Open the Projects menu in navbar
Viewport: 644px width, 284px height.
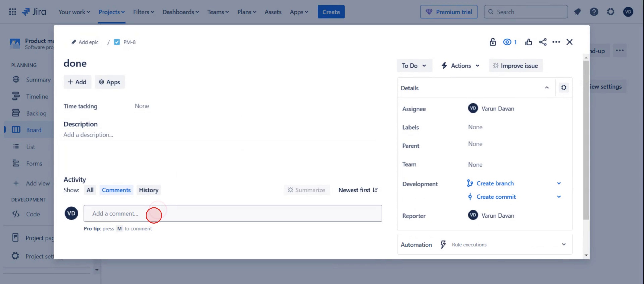112,12
